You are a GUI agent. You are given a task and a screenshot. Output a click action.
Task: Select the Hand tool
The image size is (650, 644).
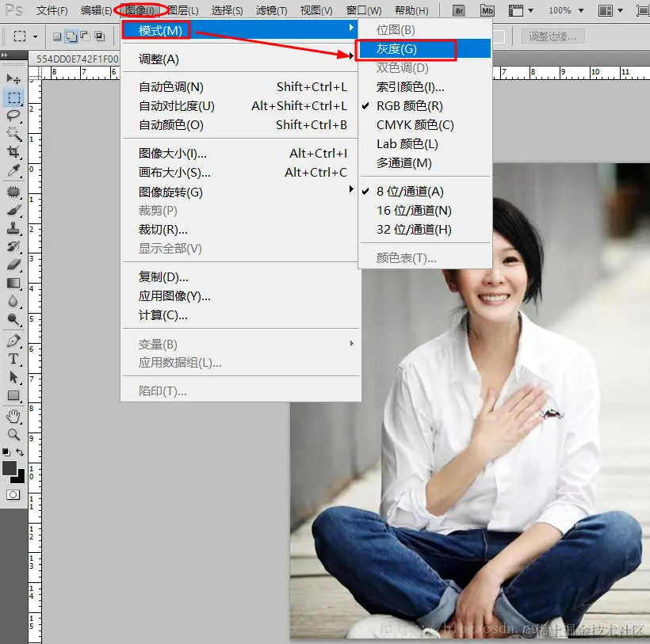click(13, 416)
